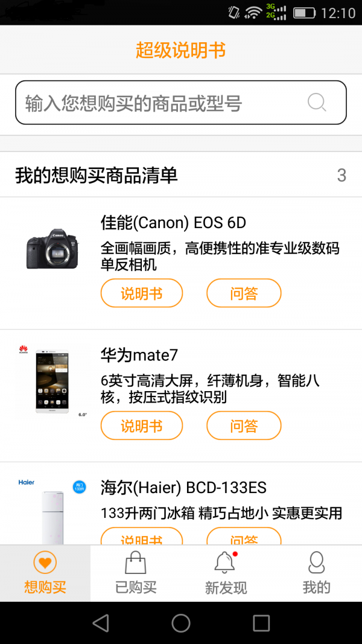Open 说明书 for 华为mate7
362x644 pixels.
pos(142,426)
